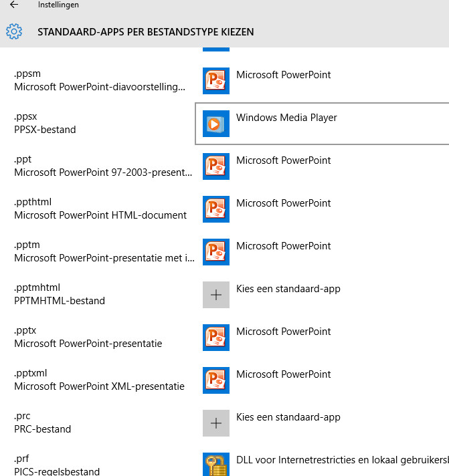Image resolution: width=449 pixels, height=476 pixels.
Task: Click 'Microsoft PowerPoint 97-2003-present...' text
Action: (x=103, y=172)
